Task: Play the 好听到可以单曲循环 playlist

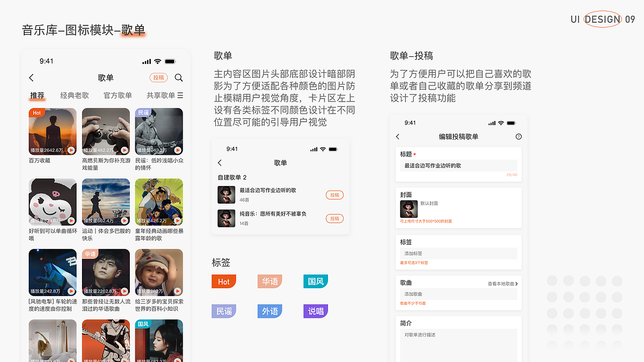Action: tap(71, 220)
